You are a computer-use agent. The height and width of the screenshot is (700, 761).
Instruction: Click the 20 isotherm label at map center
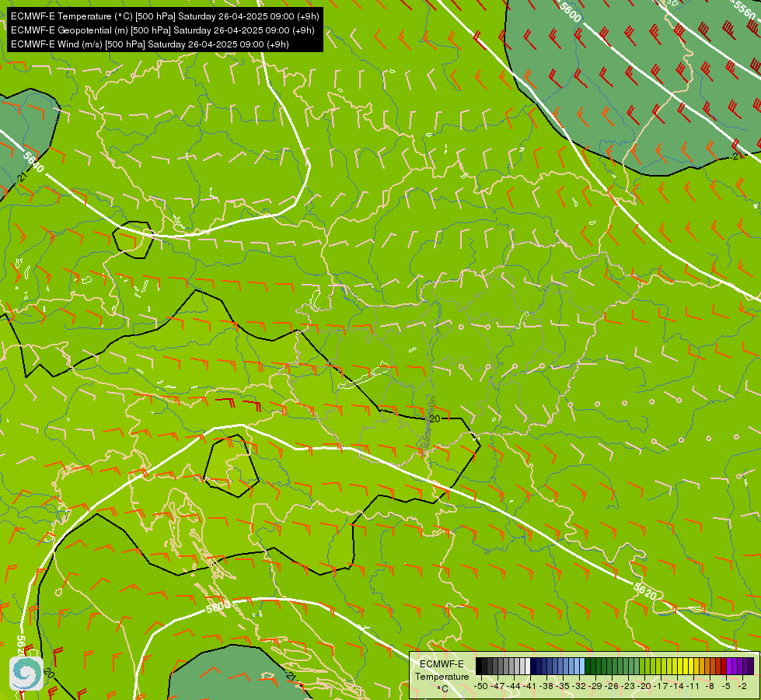(x=435, y=418)
